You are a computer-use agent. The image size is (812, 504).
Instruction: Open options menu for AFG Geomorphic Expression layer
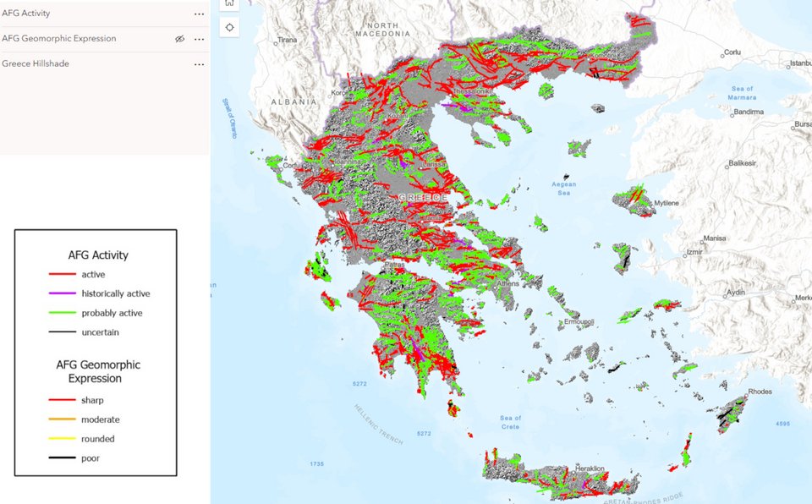[200, 39]
